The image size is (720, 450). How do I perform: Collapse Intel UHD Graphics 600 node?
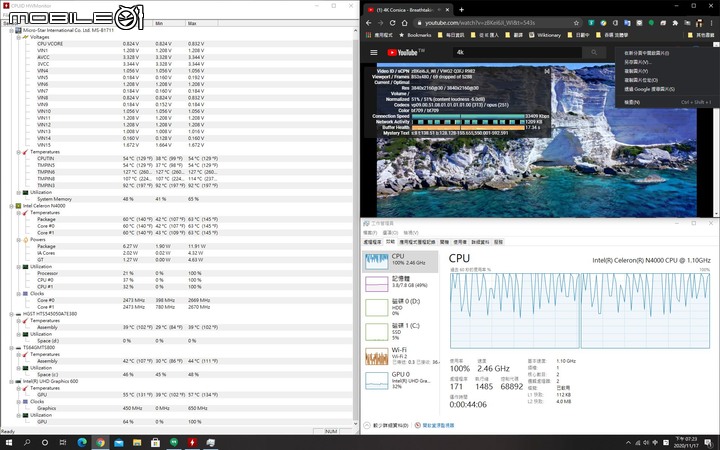(x=11, y=382)
